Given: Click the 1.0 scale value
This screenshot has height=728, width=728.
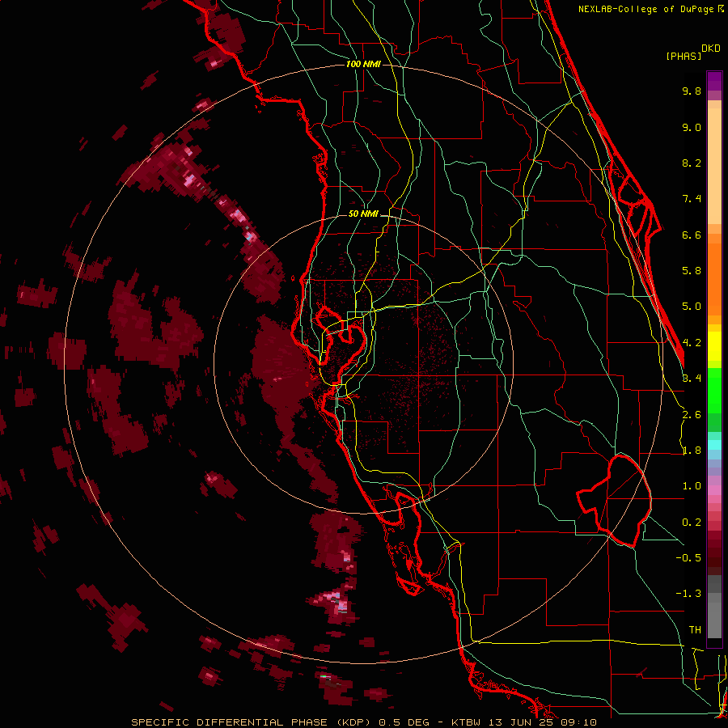Looking at the screenshot, I should point(692,486).
